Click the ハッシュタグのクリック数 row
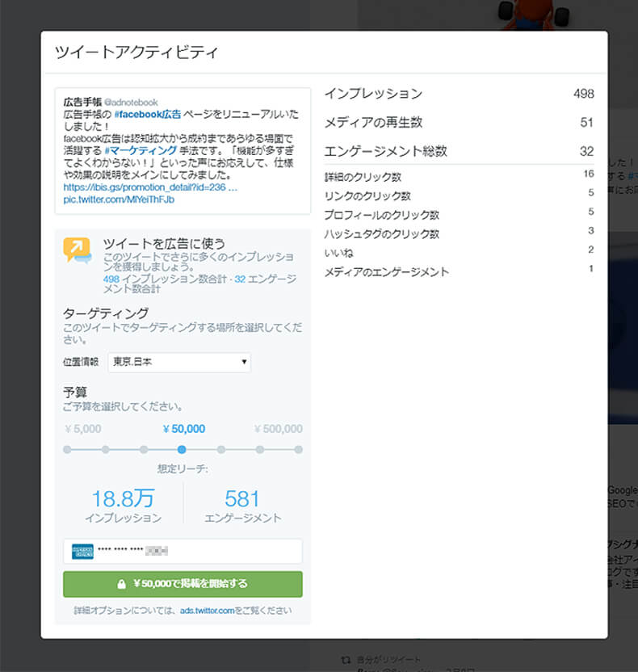This screenshot has width=638, height=672. coord(459,233)
